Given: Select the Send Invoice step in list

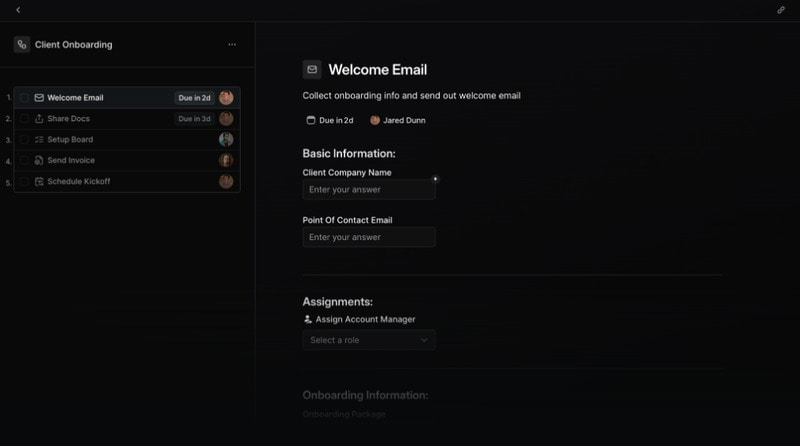Looking at the screenshot, I should click(71, 161).
